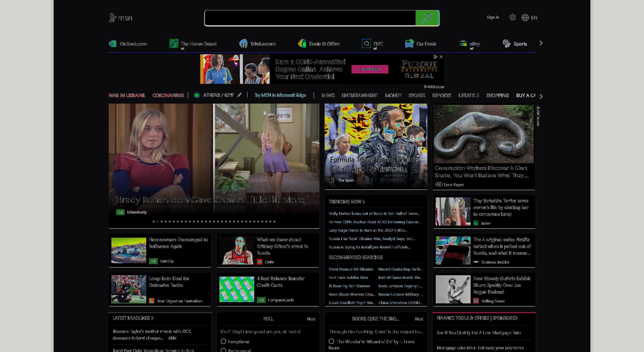Open the Netflix Russia series thumbnail
Image resolution: width=644 pixels, height=352 pixels.
coord(453,250)
